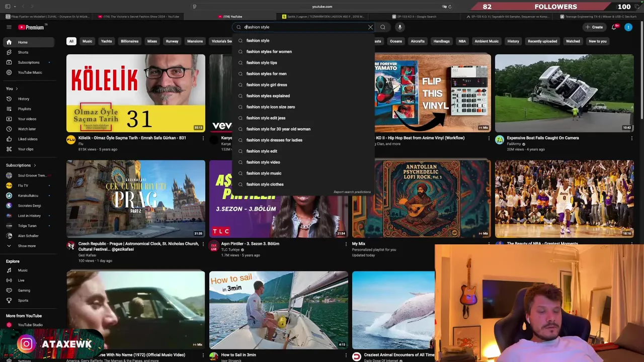Choose suggestion 'fashion style clothes'
Image resolution: width=644 pixels, height=362 pixels.
pos(303,185)
